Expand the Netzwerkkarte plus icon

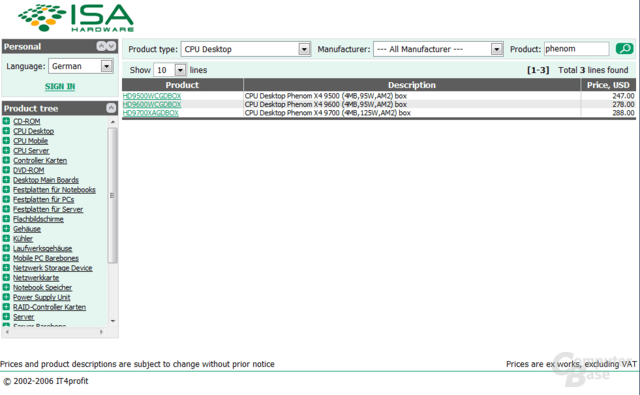point(6,278)
